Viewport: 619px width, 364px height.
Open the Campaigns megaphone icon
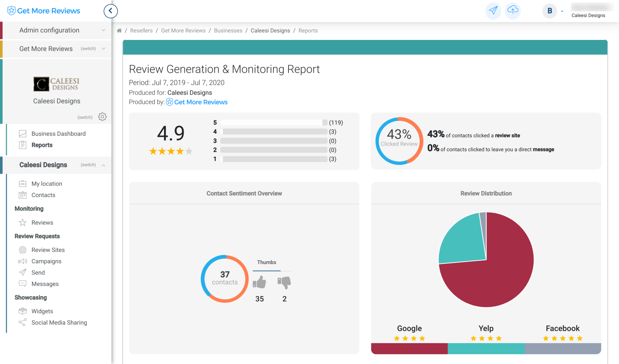coord(23,261)
